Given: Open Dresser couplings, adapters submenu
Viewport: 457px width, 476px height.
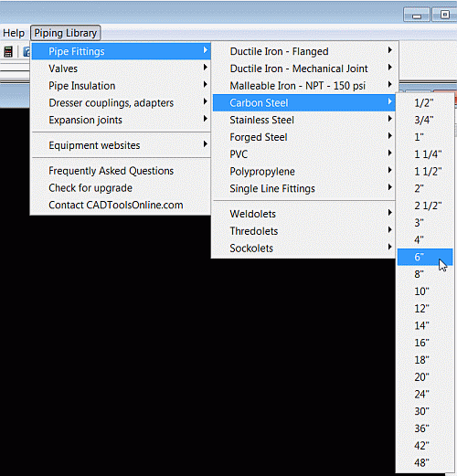Looking at the screenshot, I should click(121, 102).
